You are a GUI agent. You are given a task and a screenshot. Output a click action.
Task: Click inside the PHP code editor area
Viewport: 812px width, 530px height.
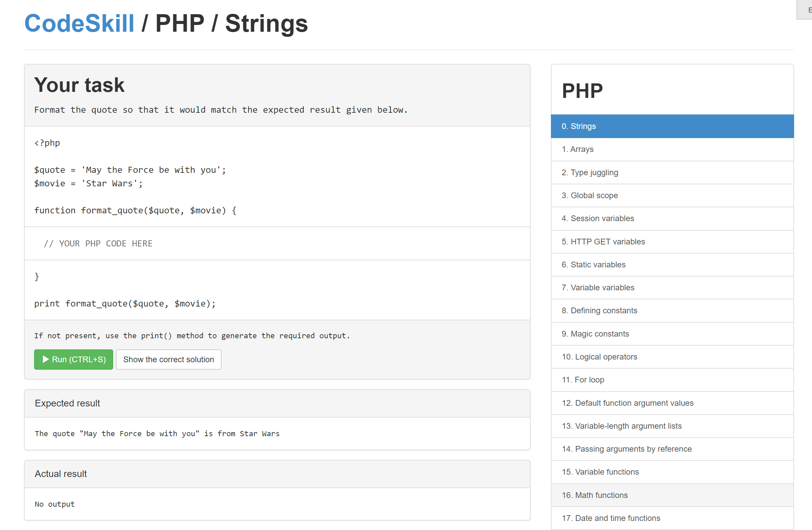point(277,243)
